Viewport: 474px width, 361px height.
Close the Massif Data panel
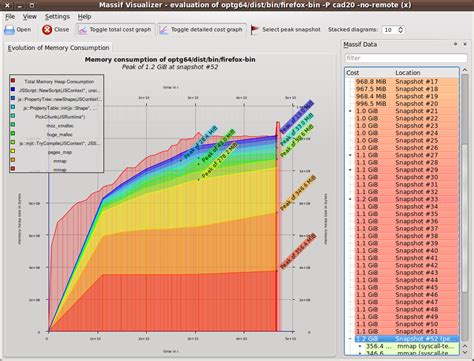coord(465,44)
